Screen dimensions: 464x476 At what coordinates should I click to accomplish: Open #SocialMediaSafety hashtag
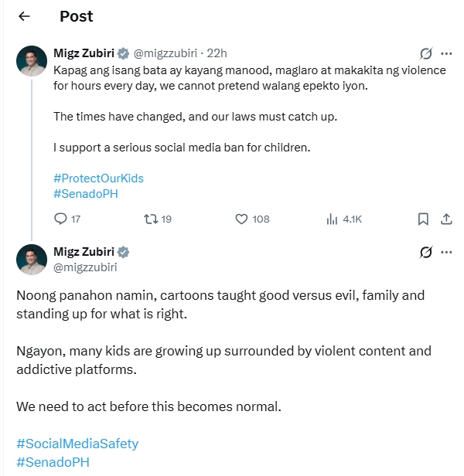[77, 444]
